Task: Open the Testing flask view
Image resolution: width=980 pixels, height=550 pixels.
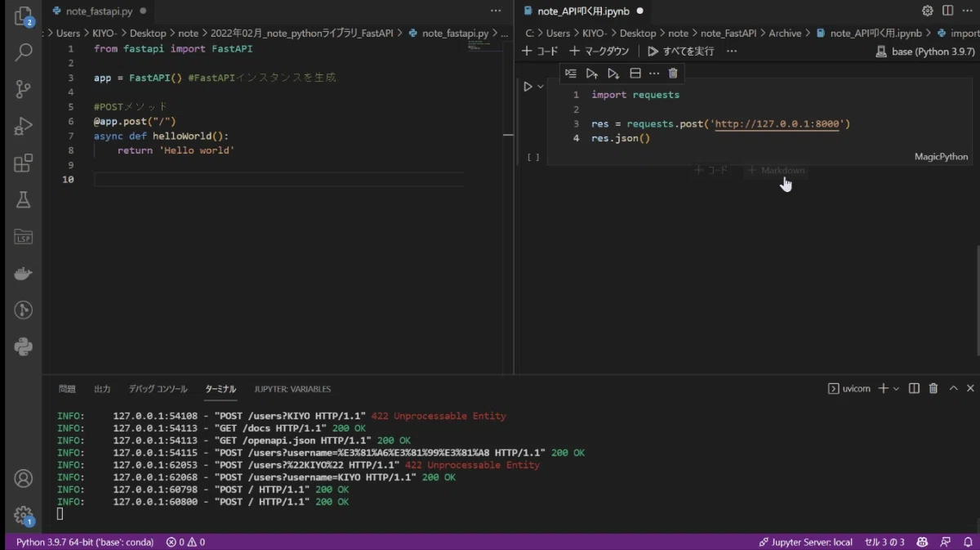Action: tap(24, 199)
